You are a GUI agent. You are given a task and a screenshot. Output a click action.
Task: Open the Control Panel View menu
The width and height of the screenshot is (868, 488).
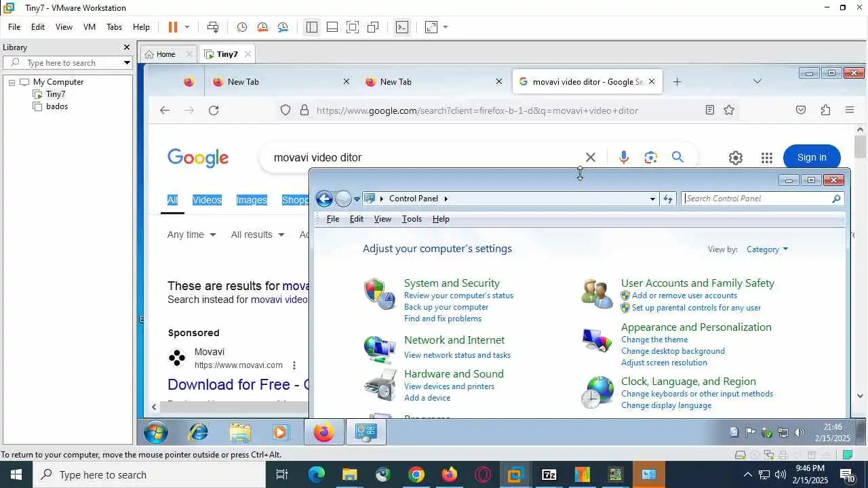point(382,219)
